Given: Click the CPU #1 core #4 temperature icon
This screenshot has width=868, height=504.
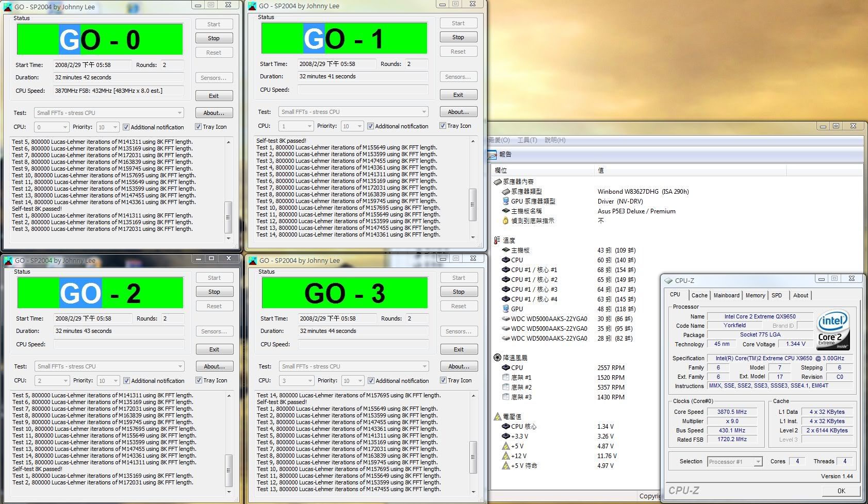Looking at the screenshot, I should pyautogui.click(x=506, y=299).
